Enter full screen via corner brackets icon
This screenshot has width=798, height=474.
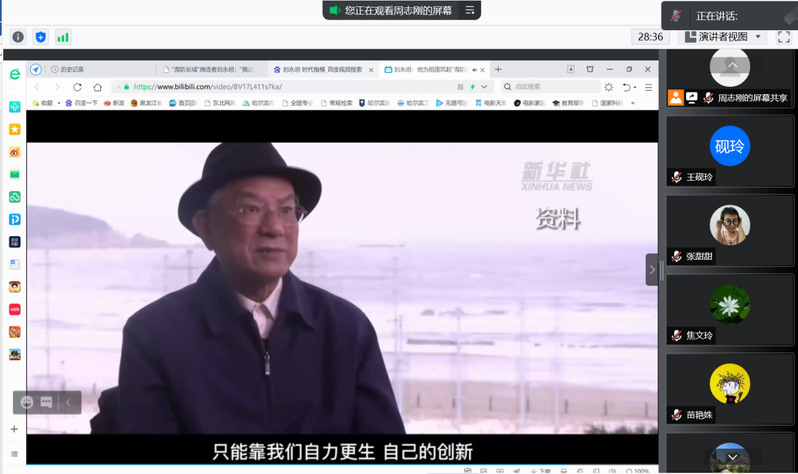[784, 37]
